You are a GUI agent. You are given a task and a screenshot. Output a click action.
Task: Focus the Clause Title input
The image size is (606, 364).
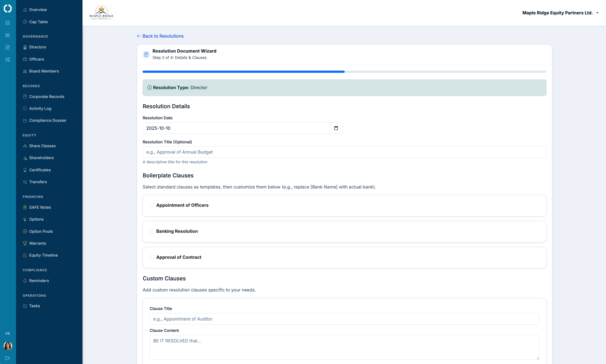click(344, 319)
